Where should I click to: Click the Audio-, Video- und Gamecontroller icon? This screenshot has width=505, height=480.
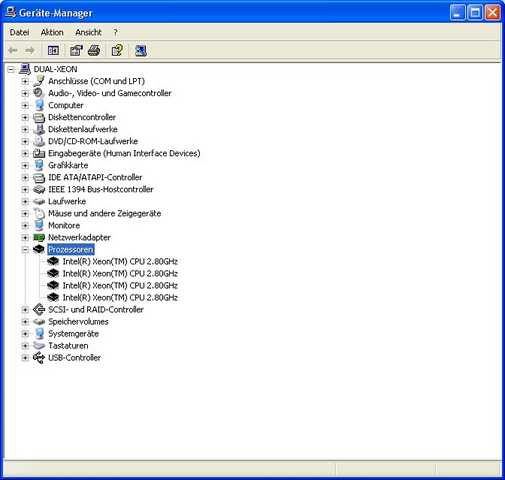click(x=39, y=93)
